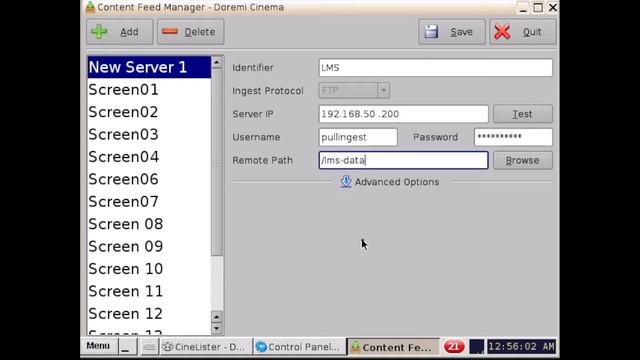Select Screen04 in the list
Viewport: 640px width, 360px height.
pos(149,157)
